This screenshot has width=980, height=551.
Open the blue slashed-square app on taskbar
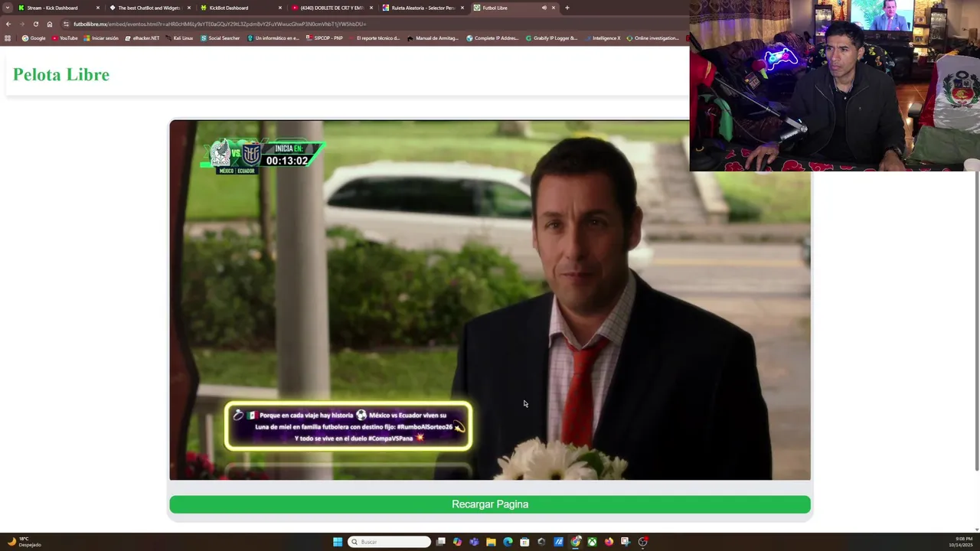(x=558, y=542)
